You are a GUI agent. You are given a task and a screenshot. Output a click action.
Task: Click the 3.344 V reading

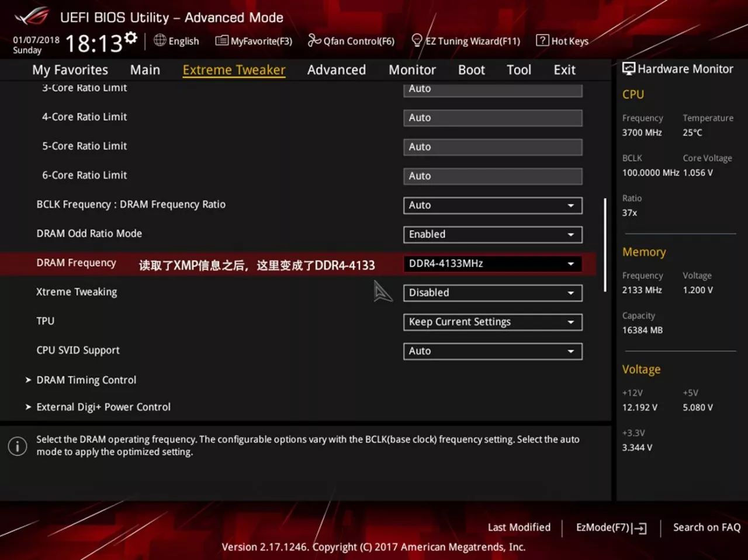coord(637,448)
